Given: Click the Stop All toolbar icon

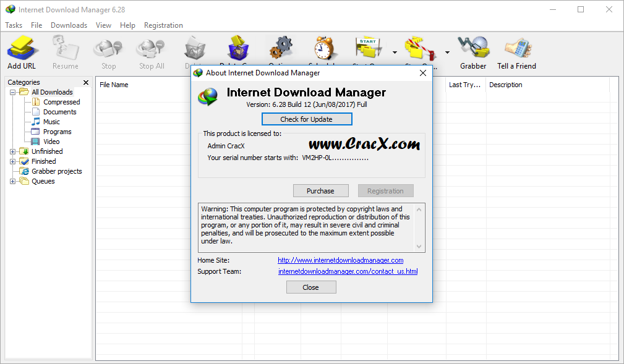Looking at the screenshot, I should 152,49.
